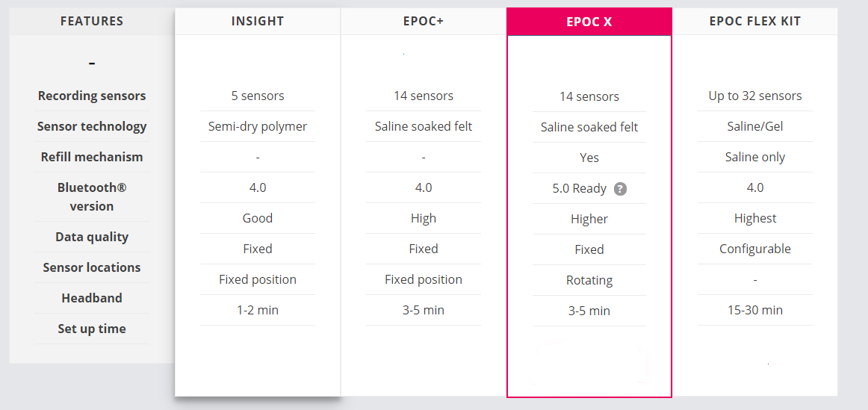
Task: Select the 15-30 min setup time cell
Action: tap(755, 310)
